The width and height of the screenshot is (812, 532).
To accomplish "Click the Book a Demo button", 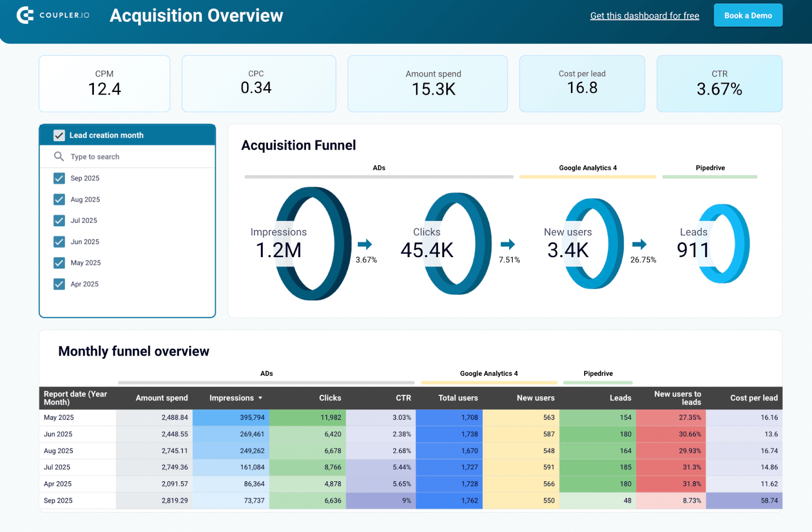I will (748, 16).
